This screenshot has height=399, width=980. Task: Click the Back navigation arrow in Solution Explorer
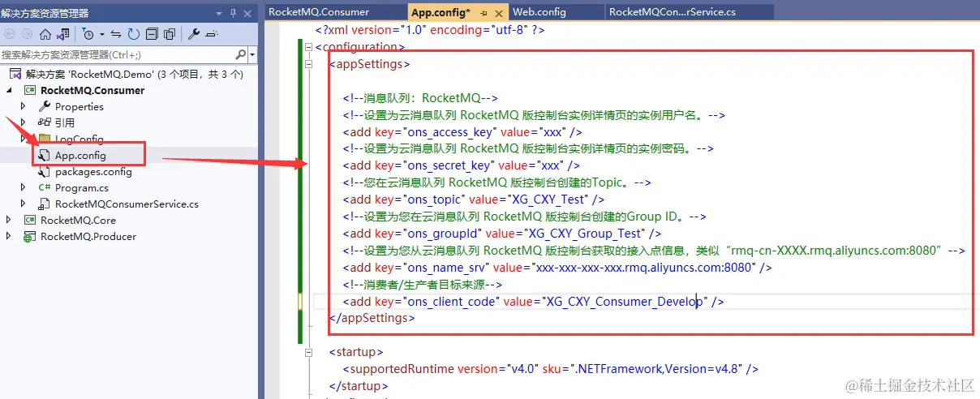click(10, 34)
